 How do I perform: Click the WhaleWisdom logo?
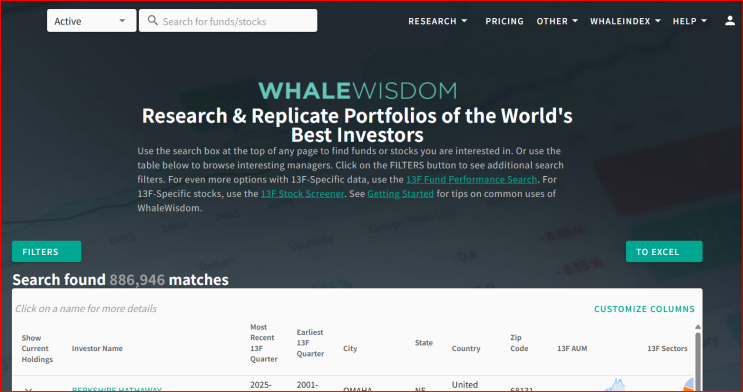point(358,91)
